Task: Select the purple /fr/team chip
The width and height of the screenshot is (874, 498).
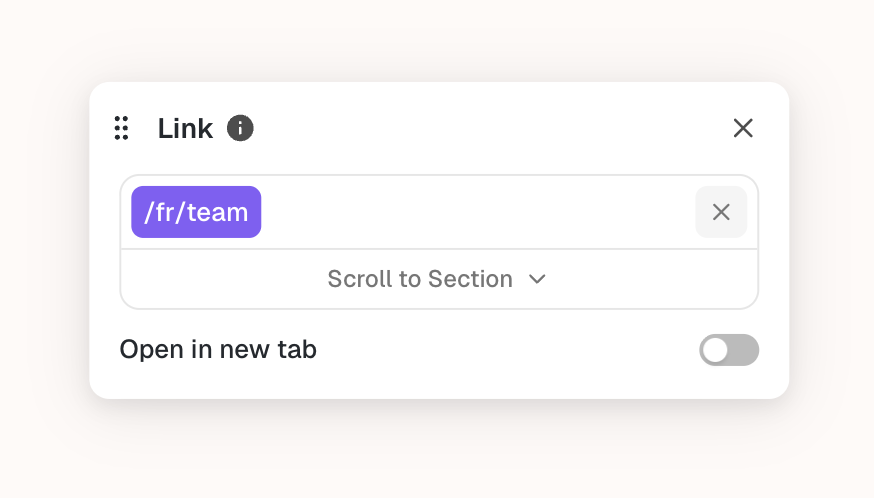Action: pos(196,212)
